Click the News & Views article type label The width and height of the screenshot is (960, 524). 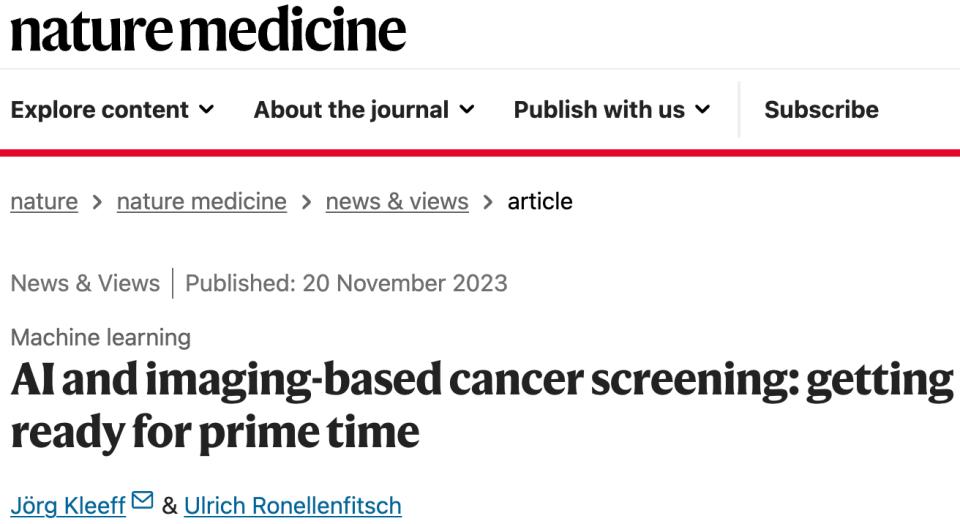coord(85,283)
